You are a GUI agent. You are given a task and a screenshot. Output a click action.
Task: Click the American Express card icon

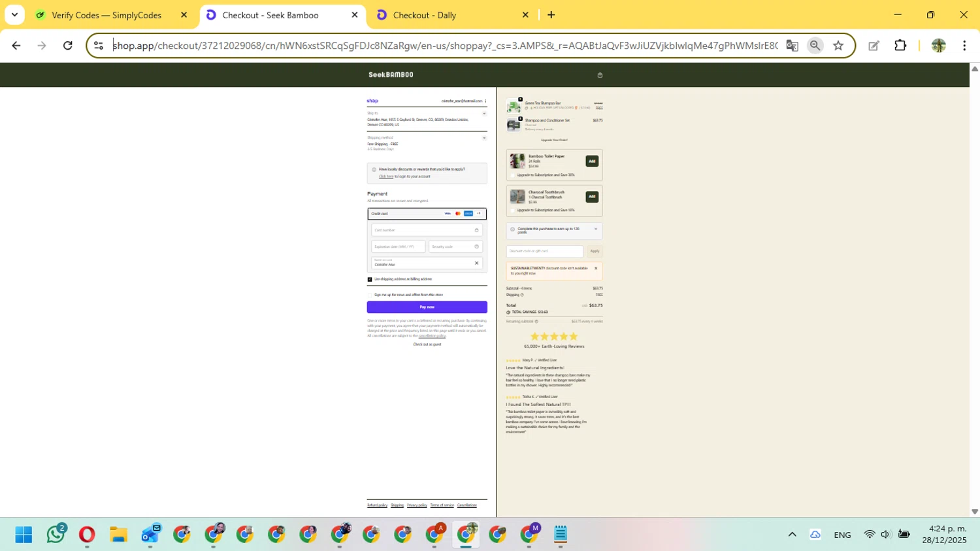coord(468,214)
